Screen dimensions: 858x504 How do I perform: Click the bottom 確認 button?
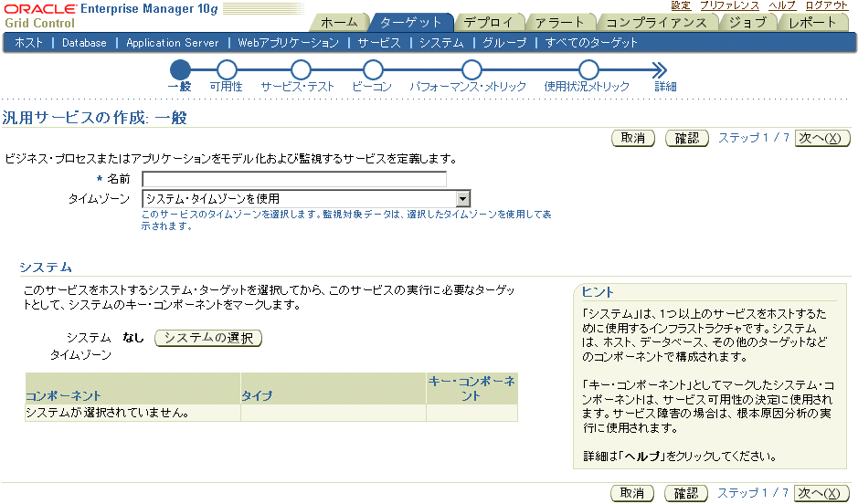tap(686, 493)
